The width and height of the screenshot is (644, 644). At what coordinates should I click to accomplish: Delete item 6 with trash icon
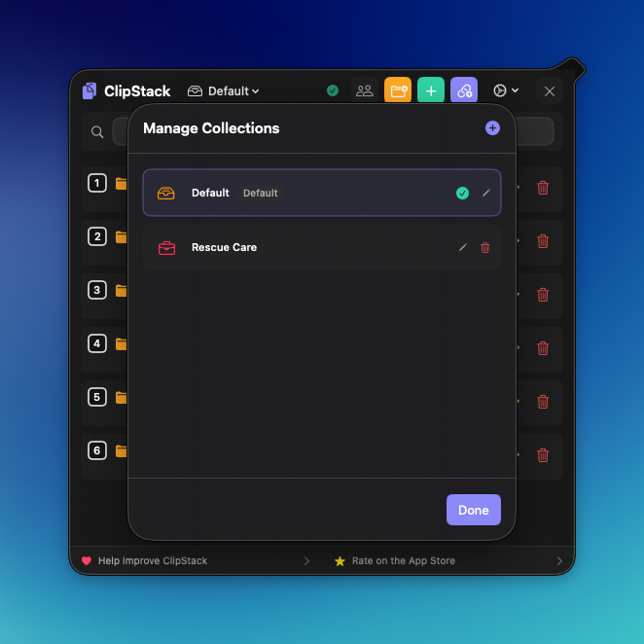(543, 454)
